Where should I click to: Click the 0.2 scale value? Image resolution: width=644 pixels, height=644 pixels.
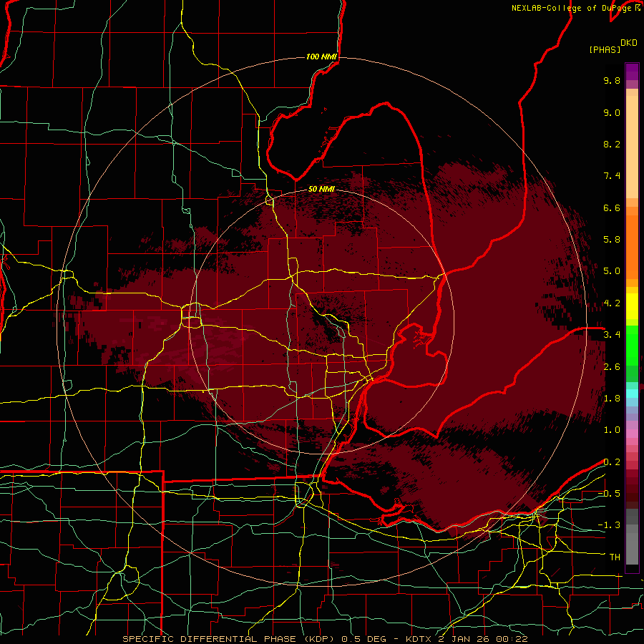click(x=612, y=462)
